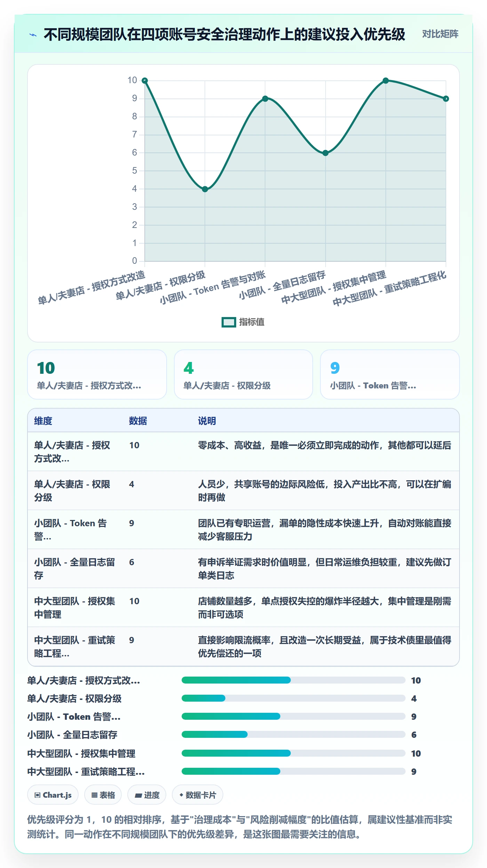Click the lightning icon beside the title
This screenshot has width=487, height=868.
(33, 35)
